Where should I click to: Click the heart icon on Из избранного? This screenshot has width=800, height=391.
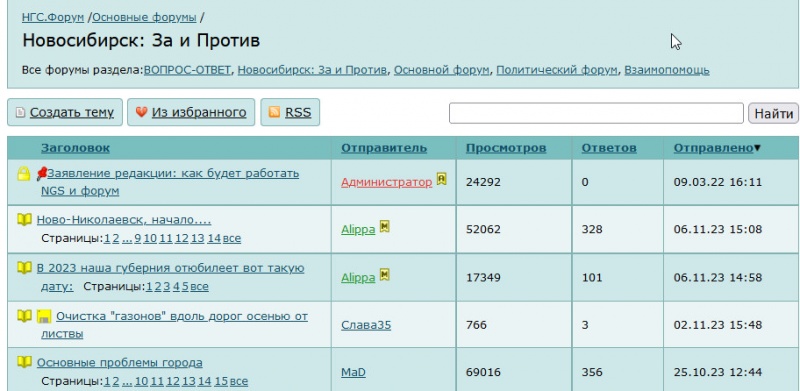[141, 112]
